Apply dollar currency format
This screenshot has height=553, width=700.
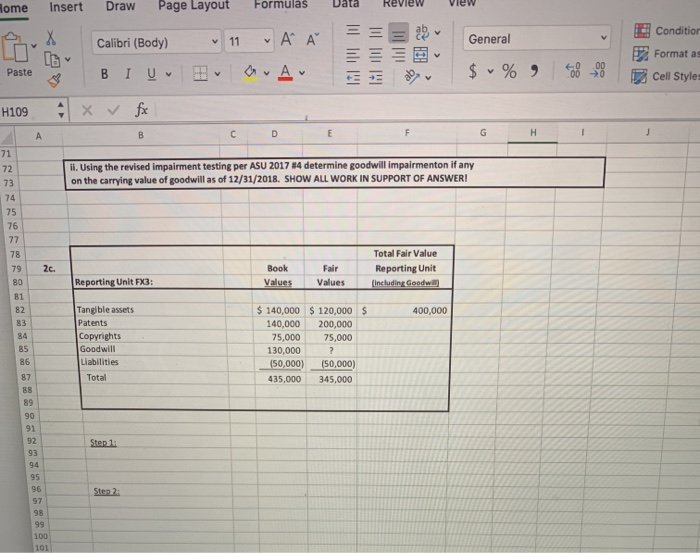(x=473, y=71)
